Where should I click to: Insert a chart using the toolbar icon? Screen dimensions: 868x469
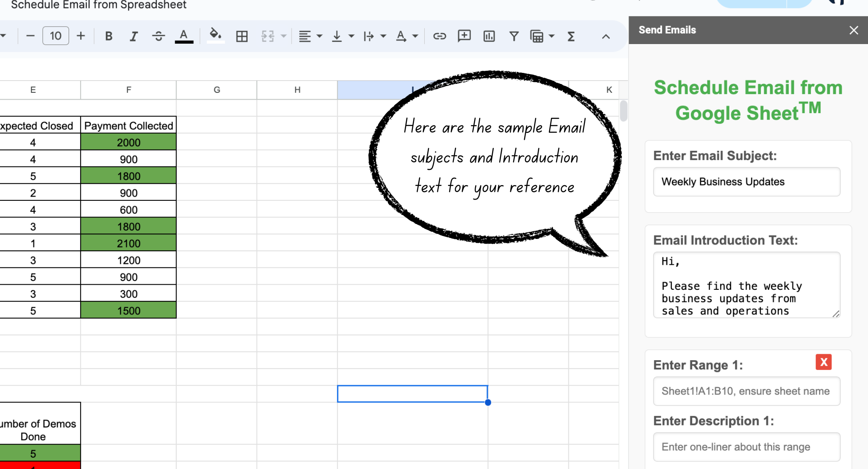coord(489,36)
